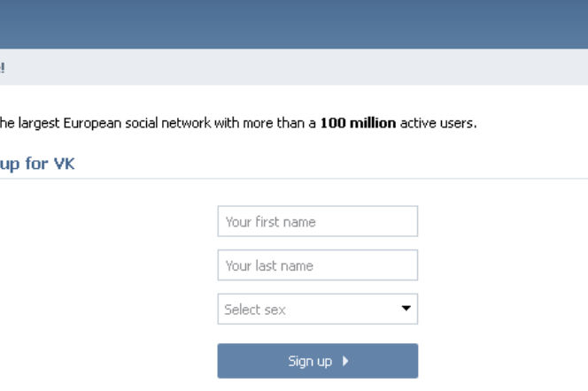Click the Sign up label text

[310, 362]
